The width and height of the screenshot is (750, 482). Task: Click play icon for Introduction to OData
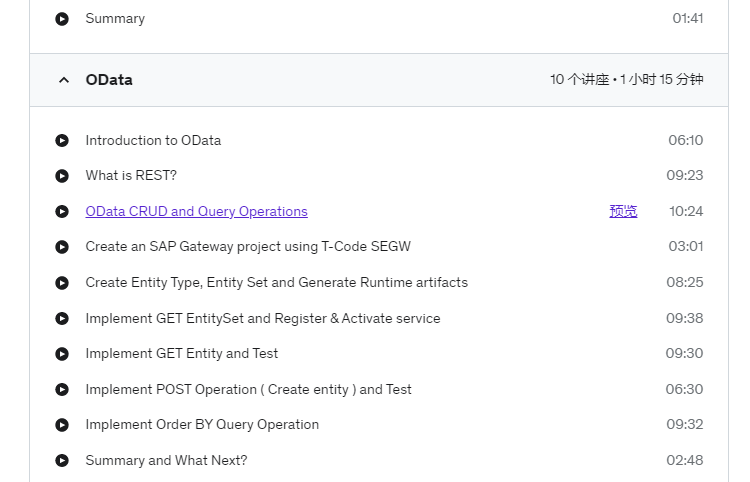coord(62,141)
